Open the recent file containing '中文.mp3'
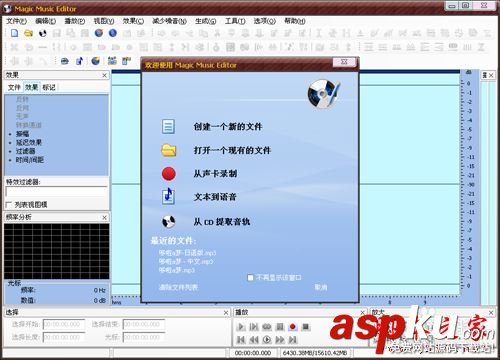 [x=186, y=261]
